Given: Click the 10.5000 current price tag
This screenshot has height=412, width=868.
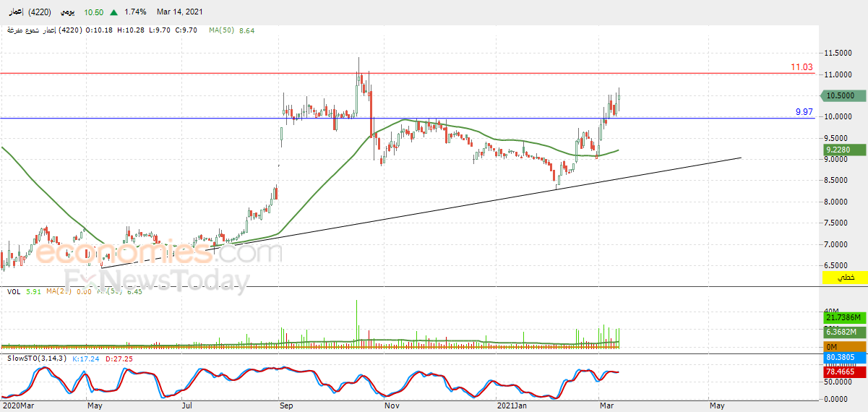Looking at the screenshot, I should point(841,95).
